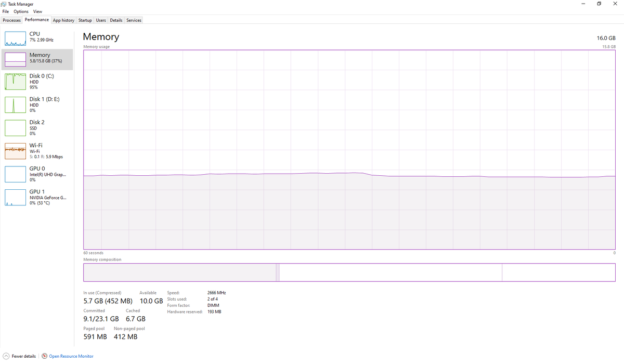This screenshot has height=364, width=624.
Task: Click the Disk 0 95% utilization text
Action: [33, 87]
